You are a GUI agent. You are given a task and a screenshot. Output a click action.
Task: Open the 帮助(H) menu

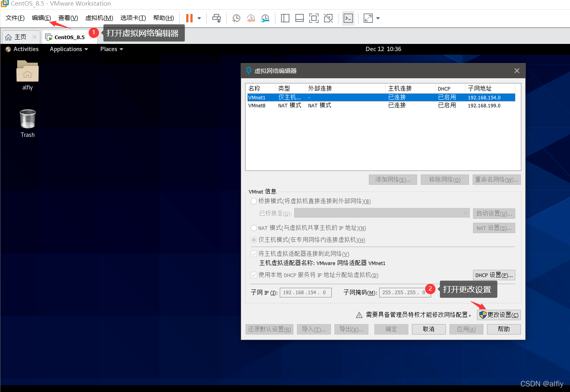(x=164, y=18)
